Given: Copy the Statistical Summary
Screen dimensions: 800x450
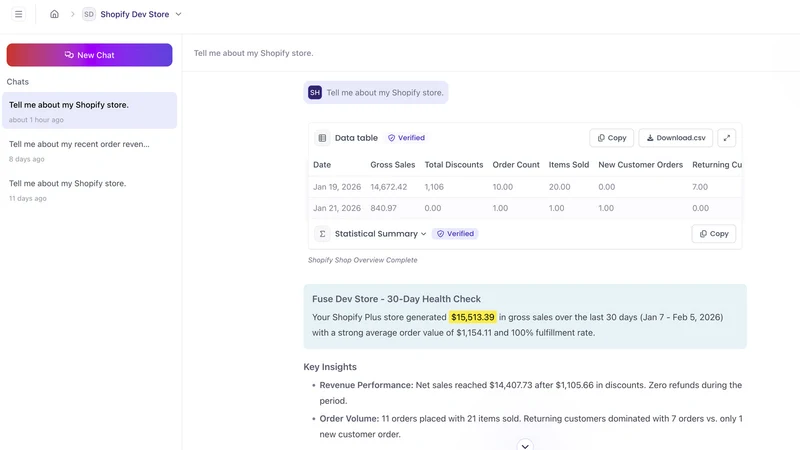Looking at the screenshot, I should click(714, 234).
